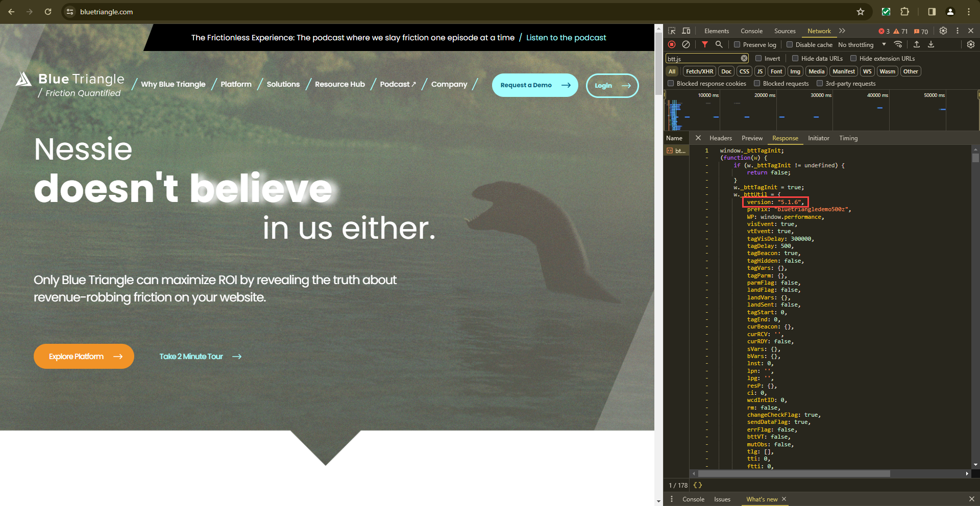
Task: Import HAR file upload arrow
Action: 917,44
